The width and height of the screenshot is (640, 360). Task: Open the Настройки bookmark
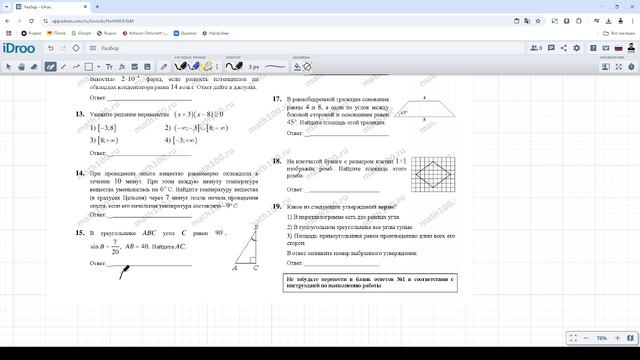[216, 33]
